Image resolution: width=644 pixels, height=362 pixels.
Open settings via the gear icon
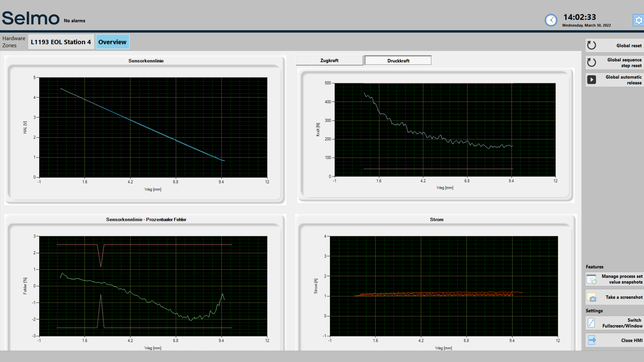[638, 20]
